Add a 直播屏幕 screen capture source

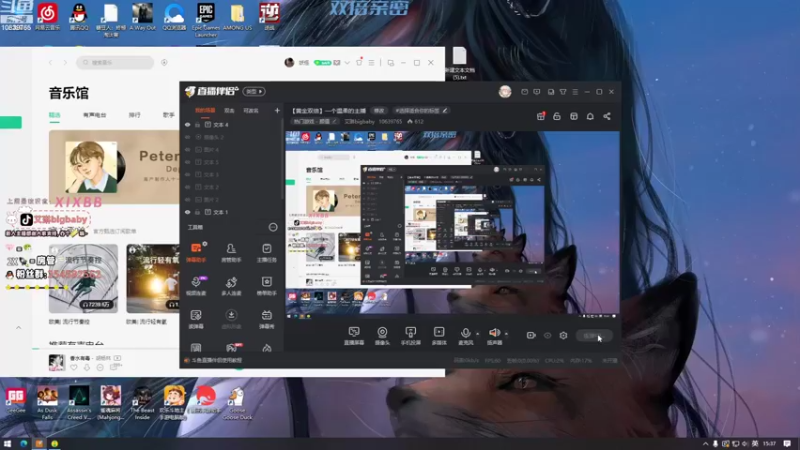tap(354, 336)
